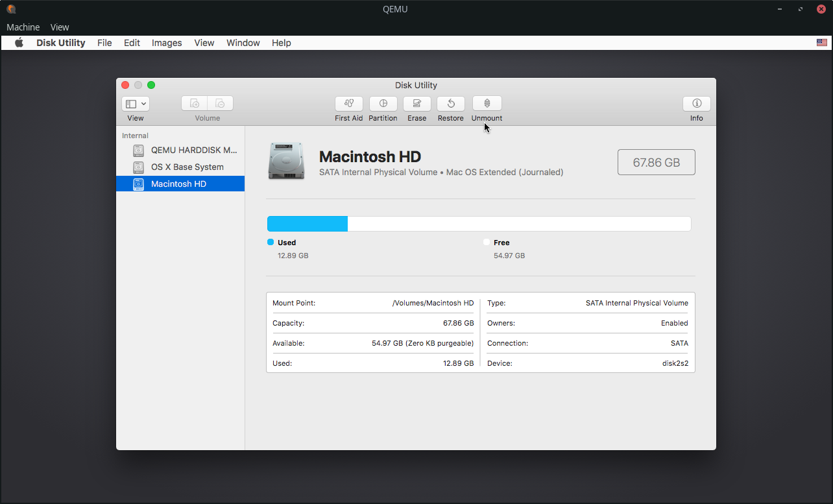Click the SATA Internal Physical Volume type value
Screen dimensions: 833x504
[x=637, y=303]
